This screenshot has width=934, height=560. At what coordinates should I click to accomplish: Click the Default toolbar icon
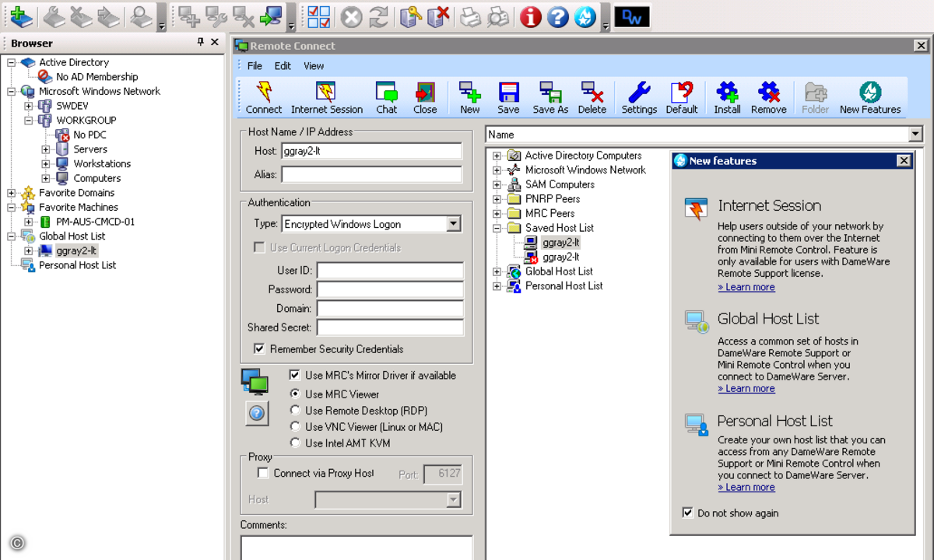coord(682,98)
